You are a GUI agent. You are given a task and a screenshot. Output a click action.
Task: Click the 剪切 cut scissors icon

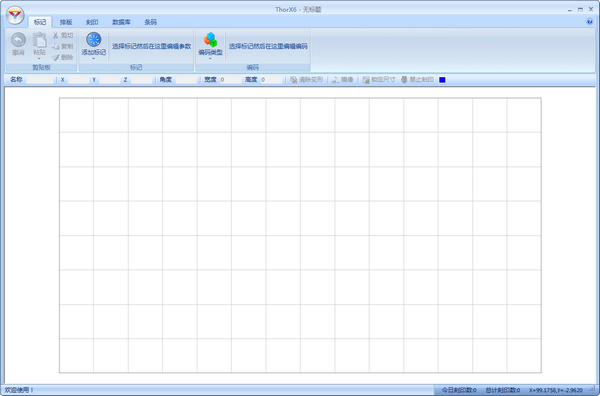55,35
